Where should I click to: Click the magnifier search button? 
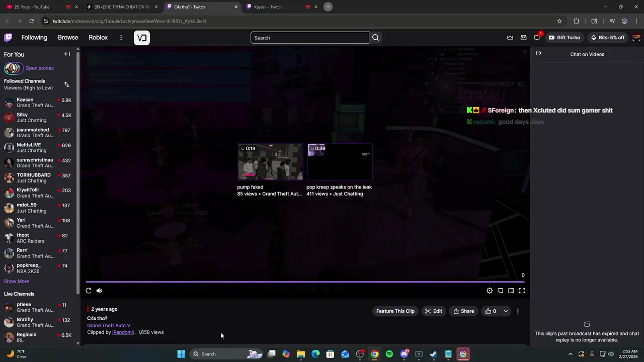point(375,38)
